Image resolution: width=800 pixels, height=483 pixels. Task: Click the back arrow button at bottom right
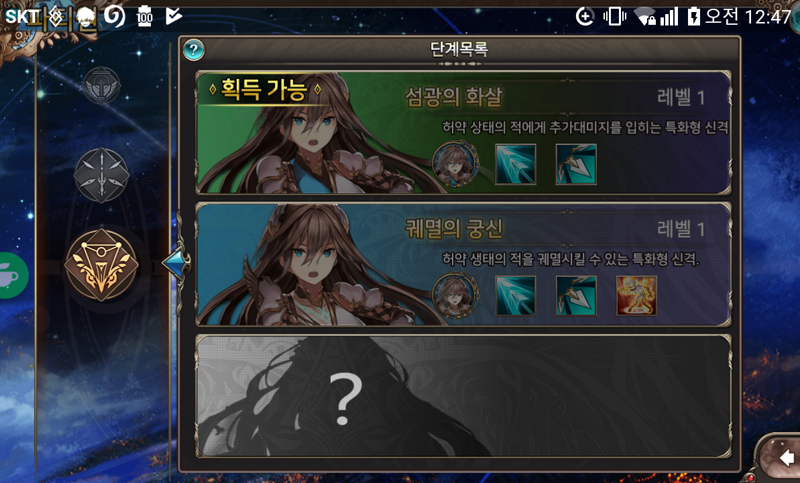[781, 457]
